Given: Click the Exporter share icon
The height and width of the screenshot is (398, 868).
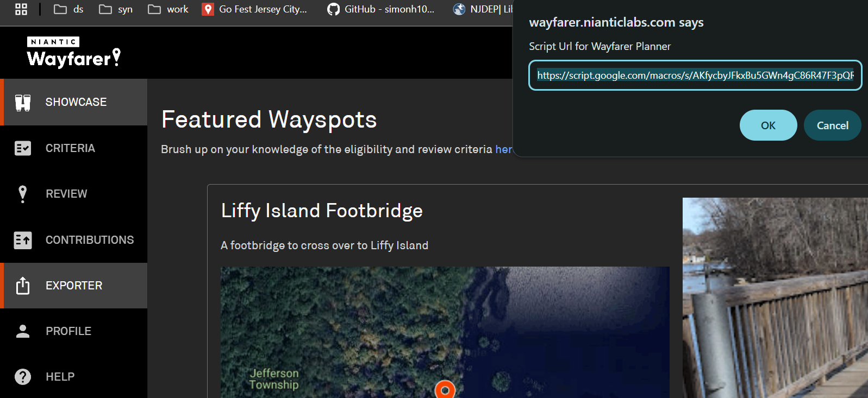Looking at the screenshot, I should click(23, 286).
